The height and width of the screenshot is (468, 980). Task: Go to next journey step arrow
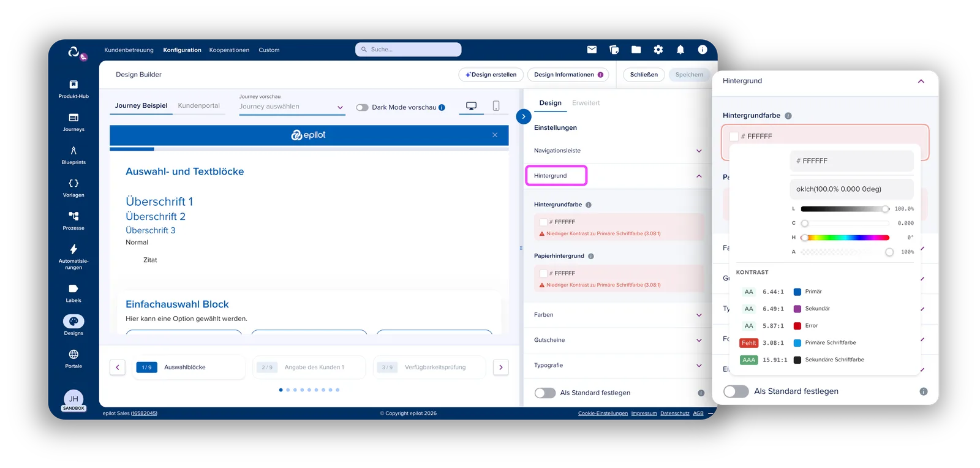(501, 367)
